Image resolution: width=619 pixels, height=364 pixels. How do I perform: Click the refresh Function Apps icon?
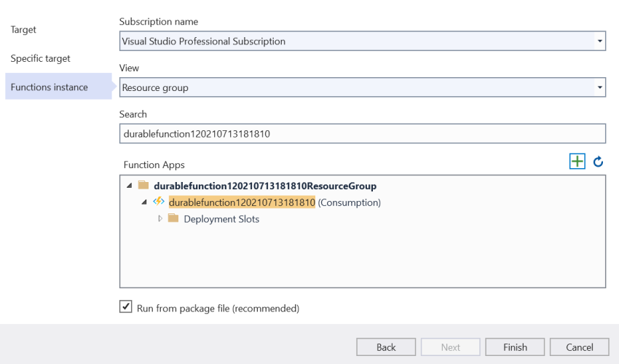[599, 162]
